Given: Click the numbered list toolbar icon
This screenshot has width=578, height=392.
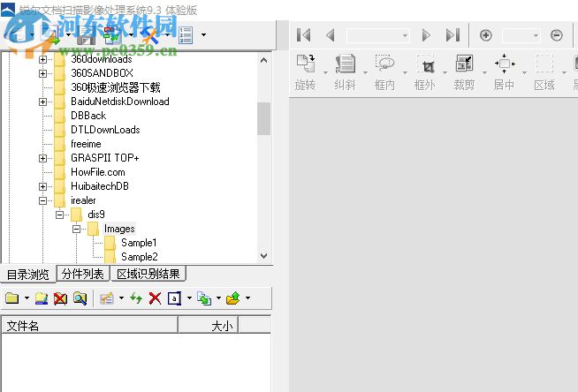Looking at the screenshot, I should [186, 35].
